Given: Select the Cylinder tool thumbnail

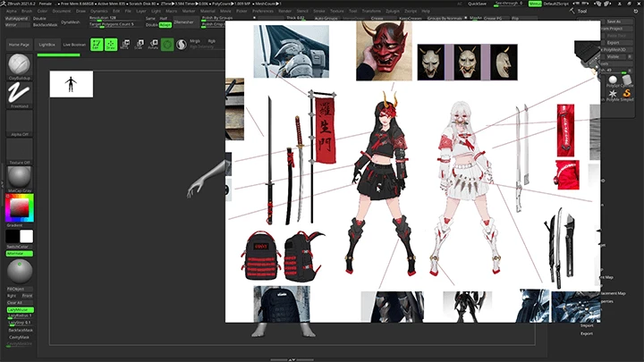Looking at the screenshot, I should click(x=627, y=80).
